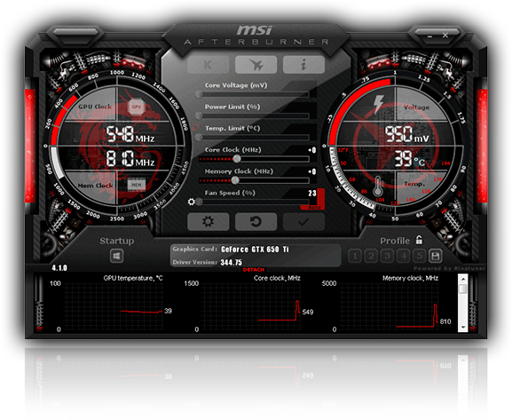Toggle Windows startup button under Startup

(116, 256)
